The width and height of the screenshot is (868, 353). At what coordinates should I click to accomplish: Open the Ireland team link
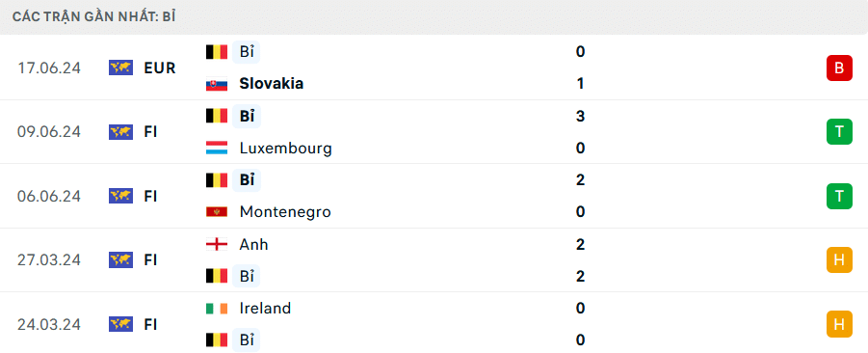point(265,308)
